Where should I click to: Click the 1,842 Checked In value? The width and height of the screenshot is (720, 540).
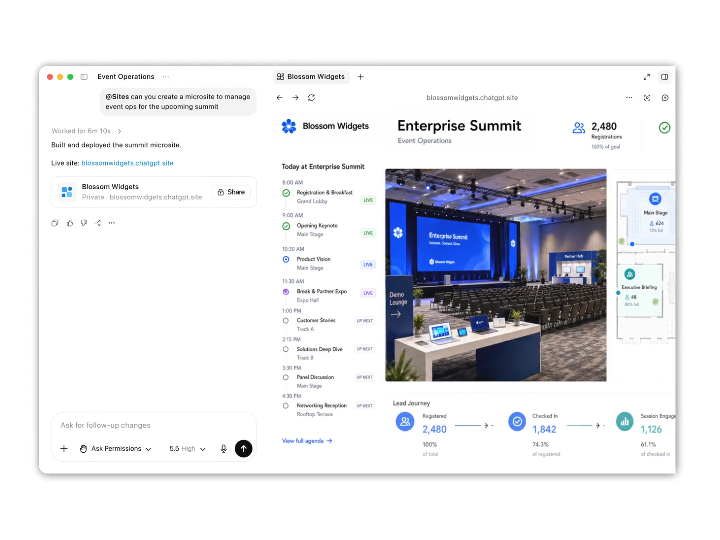tap(544, 429)
